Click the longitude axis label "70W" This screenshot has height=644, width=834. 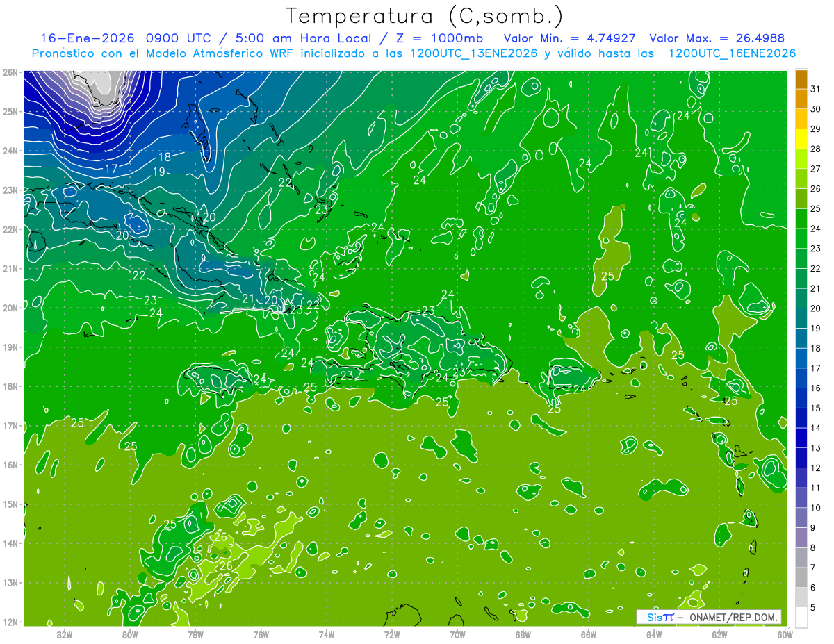coord(457,634)
